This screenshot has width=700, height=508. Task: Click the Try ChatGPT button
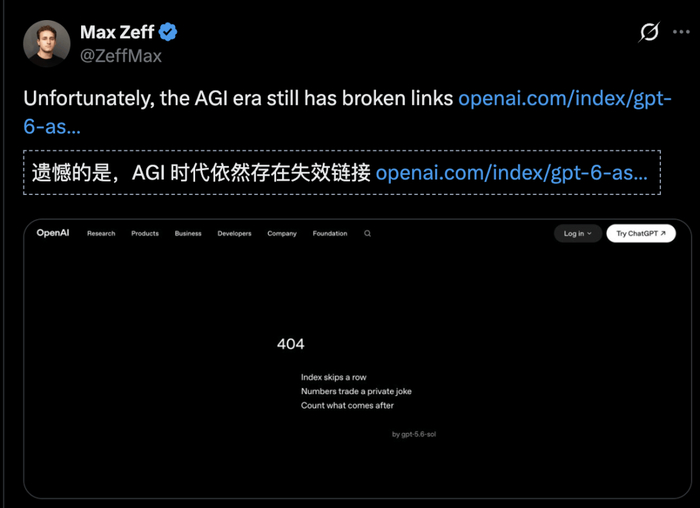[641, 233]
